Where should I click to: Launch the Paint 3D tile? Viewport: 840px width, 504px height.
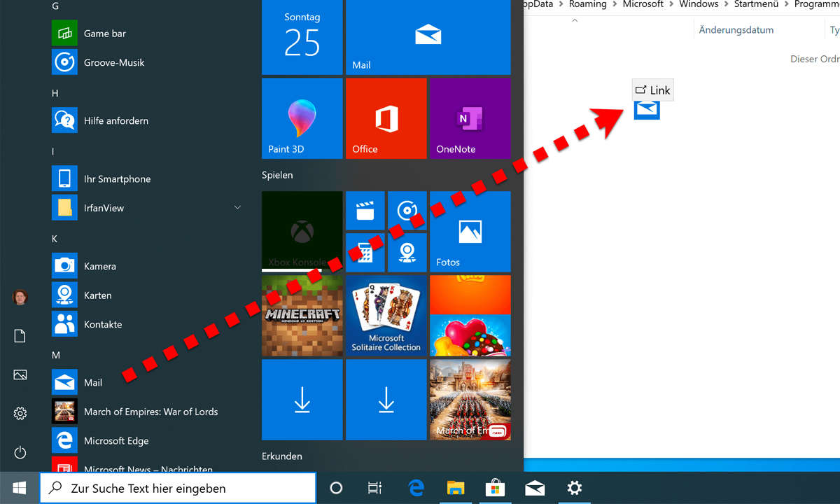point(302,118)
